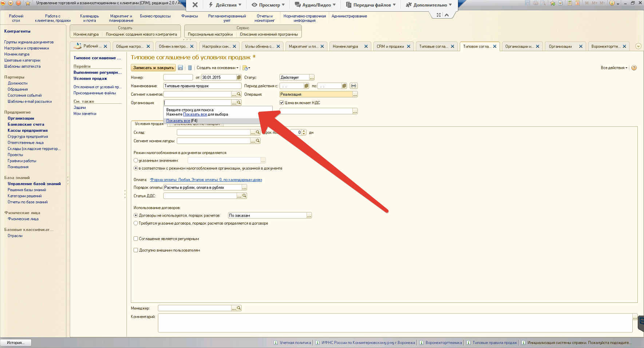The width and height of the screenshot is (644, 348).
Task: Click the save (diskette) icon in the form toolbar
Action: (180, 68)
